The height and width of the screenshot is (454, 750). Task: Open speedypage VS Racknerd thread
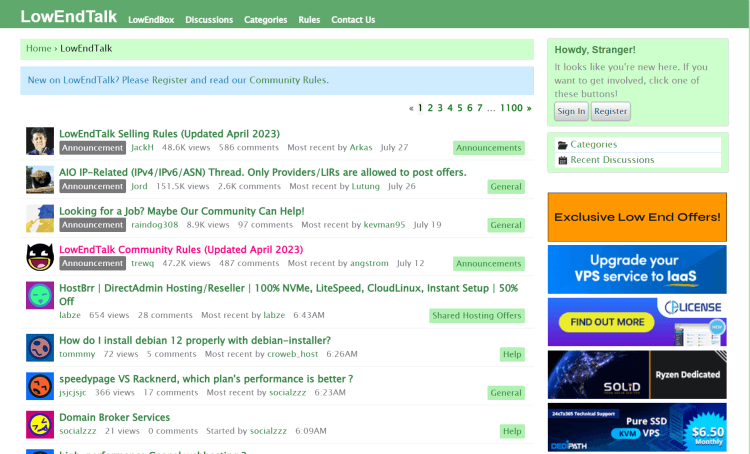point(206,379)
